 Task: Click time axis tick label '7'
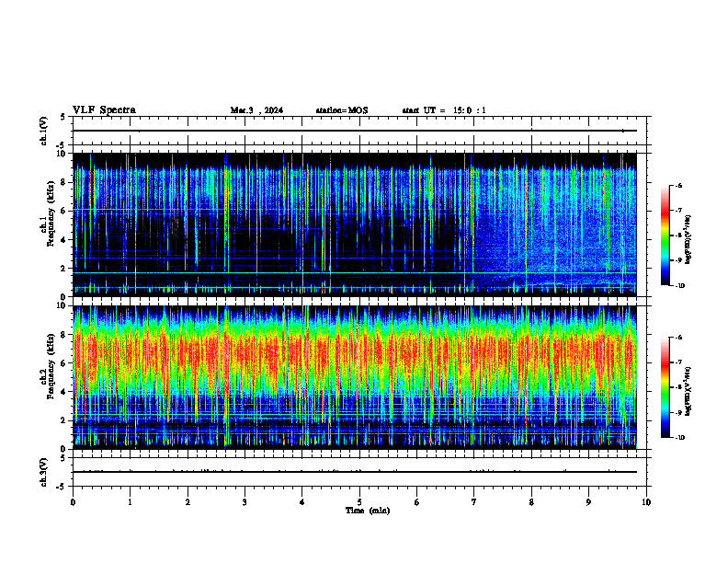pos(474,502)
